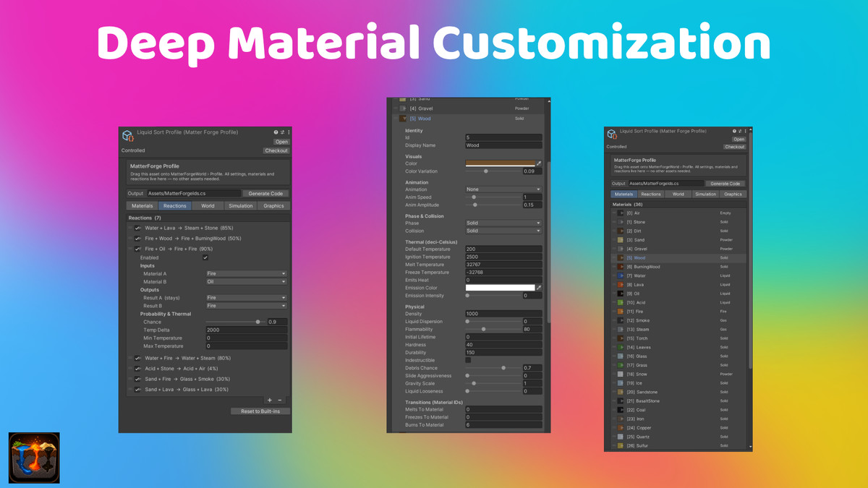This screenshot has height=488, width=868.
Task: Click the Fire material color icon
Action: 621,312
